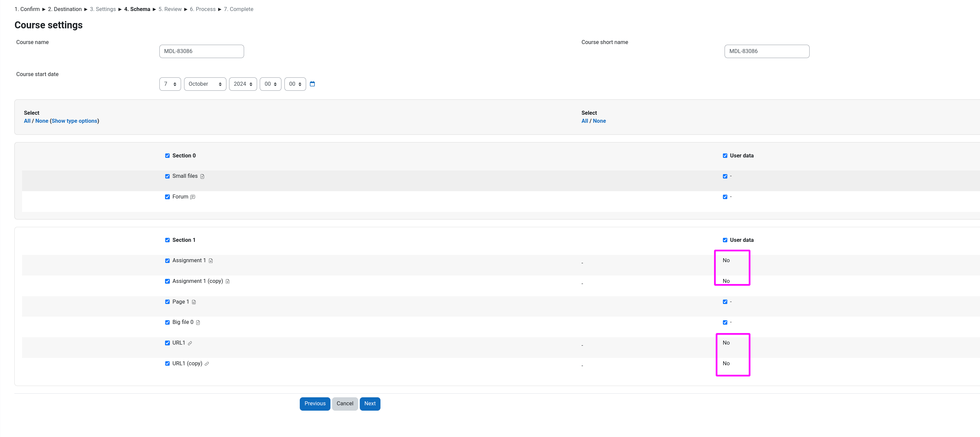Toggle user data checkbox for Page 1

click(x=725, y=302)
